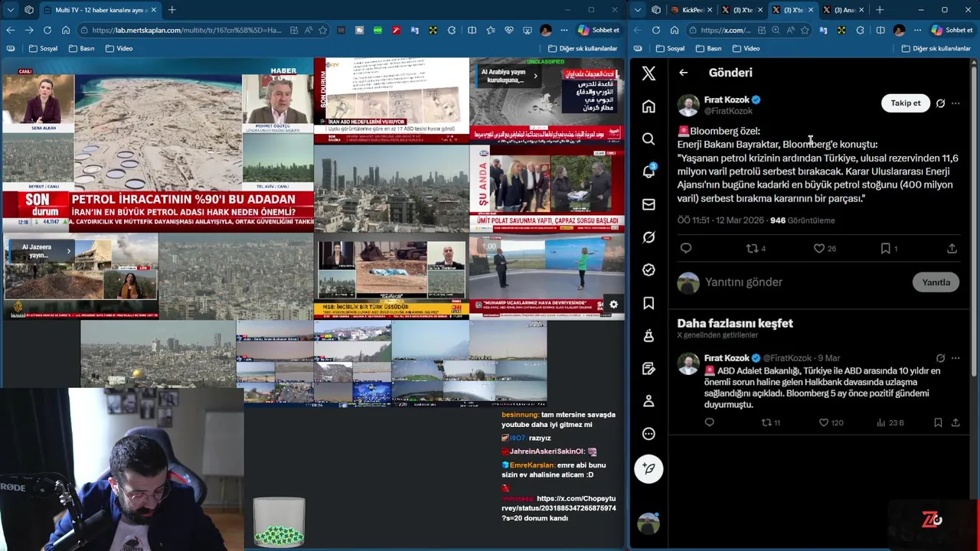The height and width of the screenshot is (551, 980).
Task: Expand tab actions menu in X window
Action: [637, 10]
